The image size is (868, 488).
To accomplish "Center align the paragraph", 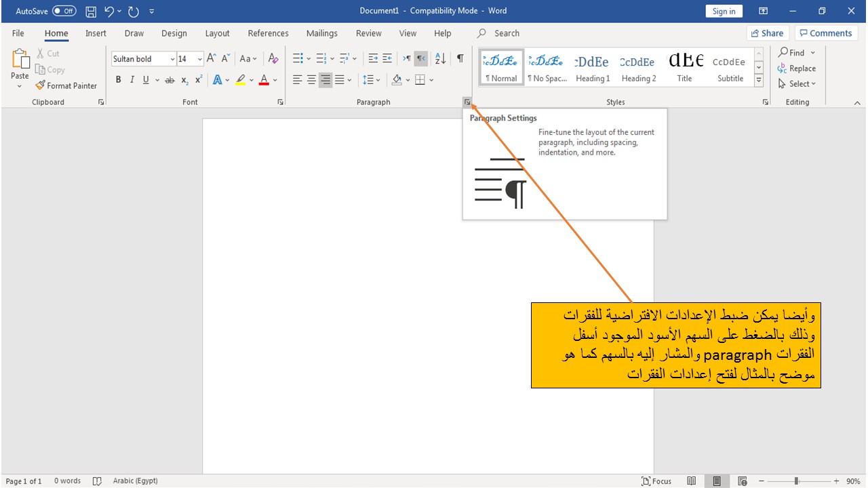I will 311,79.
